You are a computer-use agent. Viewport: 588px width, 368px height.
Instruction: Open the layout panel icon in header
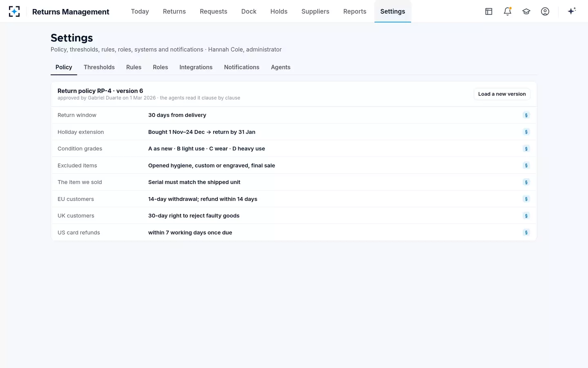(489, 11)
